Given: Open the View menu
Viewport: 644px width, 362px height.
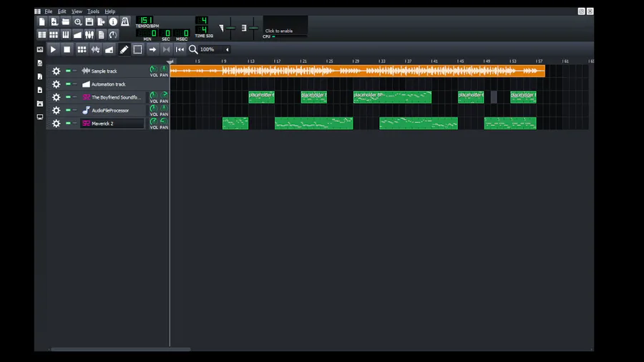Looking at the screenshot, I should 77,11.
